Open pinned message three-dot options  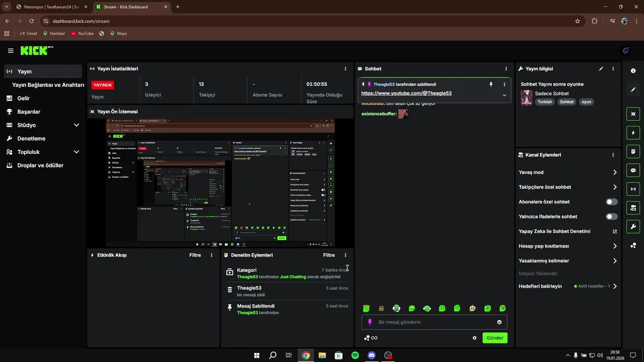[x=504, y=84]
